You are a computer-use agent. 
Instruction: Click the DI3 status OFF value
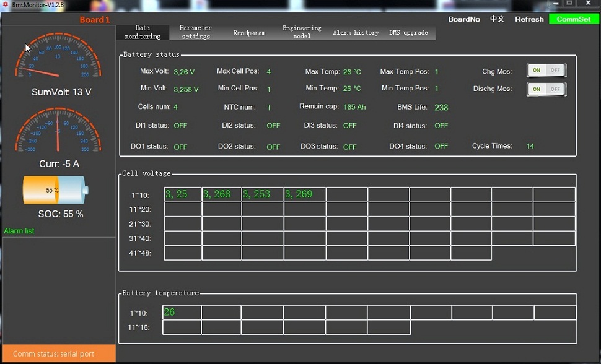pos(349,125)
